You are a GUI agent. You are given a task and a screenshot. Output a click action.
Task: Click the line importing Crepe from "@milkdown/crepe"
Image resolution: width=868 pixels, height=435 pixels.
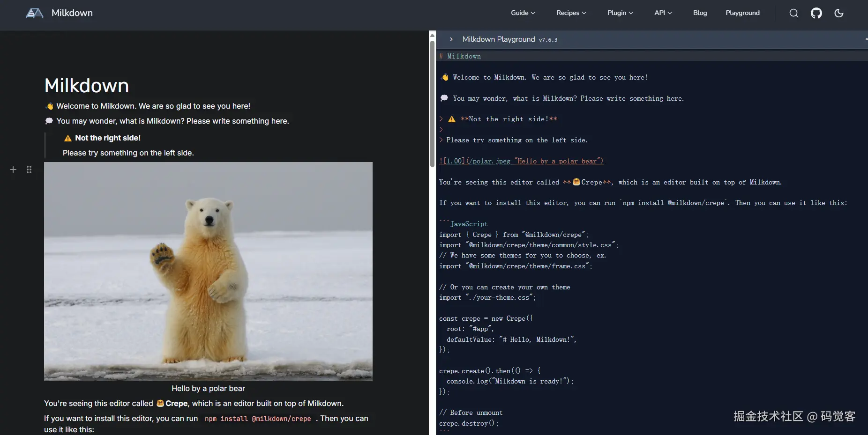[514, 235]
